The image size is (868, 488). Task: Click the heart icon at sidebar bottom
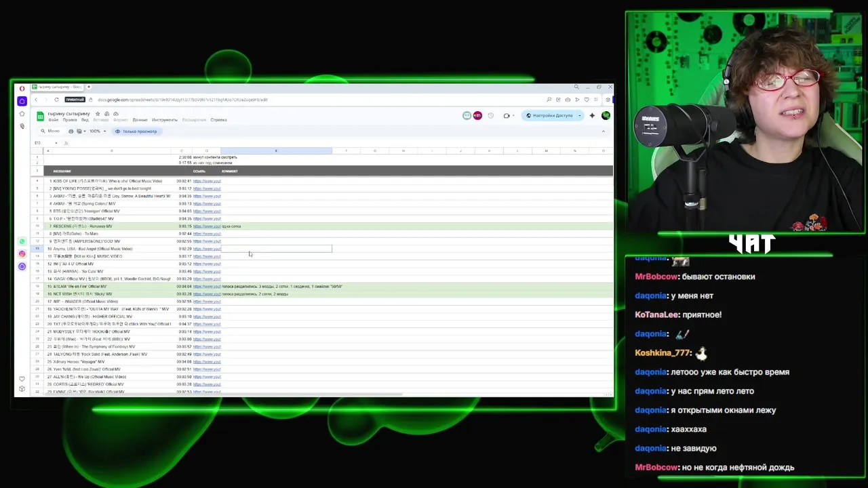pos(22,379)
